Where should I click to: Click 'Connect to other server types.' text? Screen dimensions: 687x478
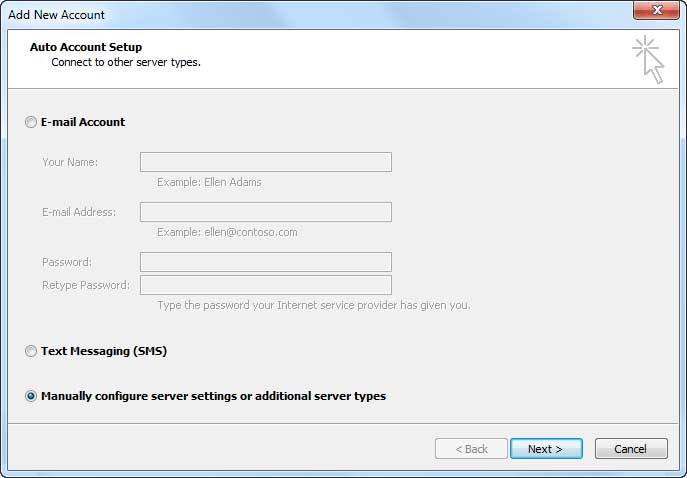tap(126, 62)
